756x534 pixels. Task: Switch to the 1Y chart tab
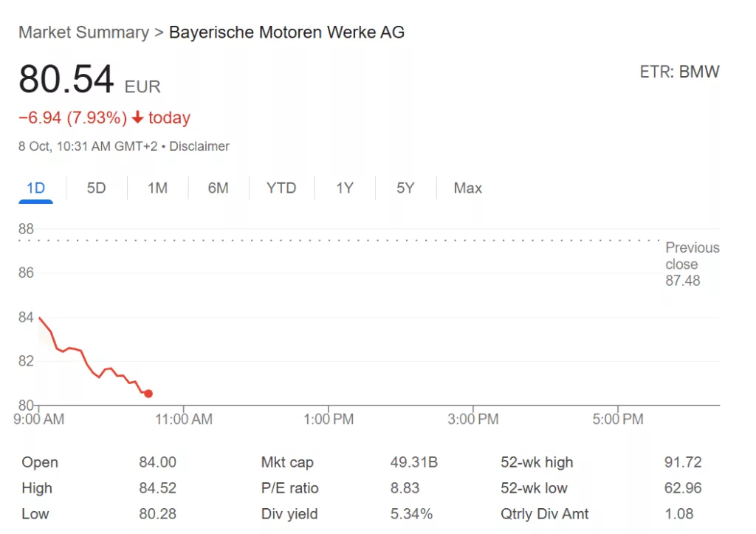tap(345, 188)
